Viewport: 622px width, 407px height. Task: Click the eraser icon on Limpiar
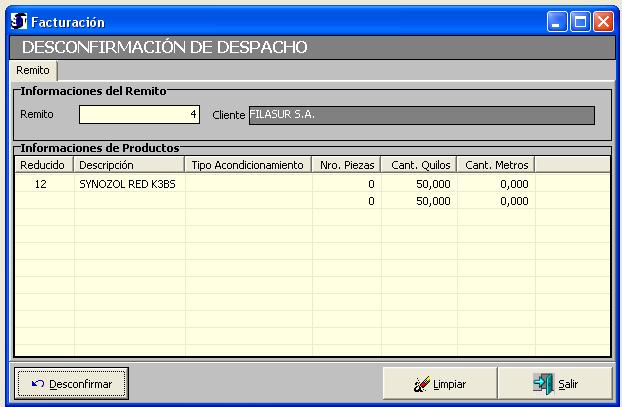click(x=421, y=384)
